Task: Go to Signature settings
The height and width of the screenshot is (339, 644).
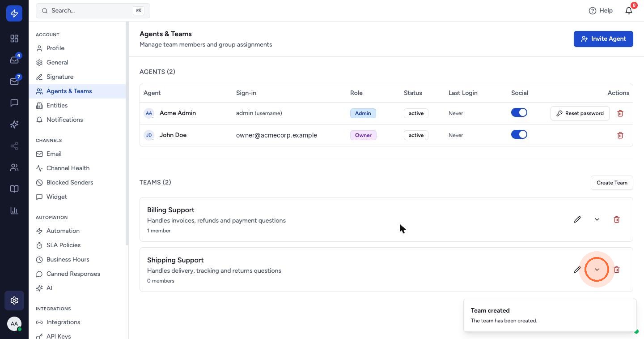Action: click(x=77, y=77)
